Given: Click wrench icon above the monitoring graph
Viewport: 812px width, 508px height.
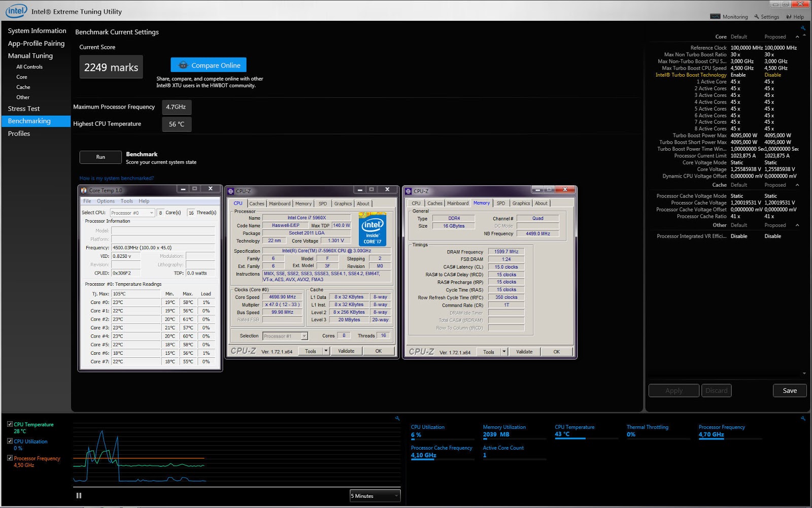Looking at the screenshot, I should click(397, 419).
